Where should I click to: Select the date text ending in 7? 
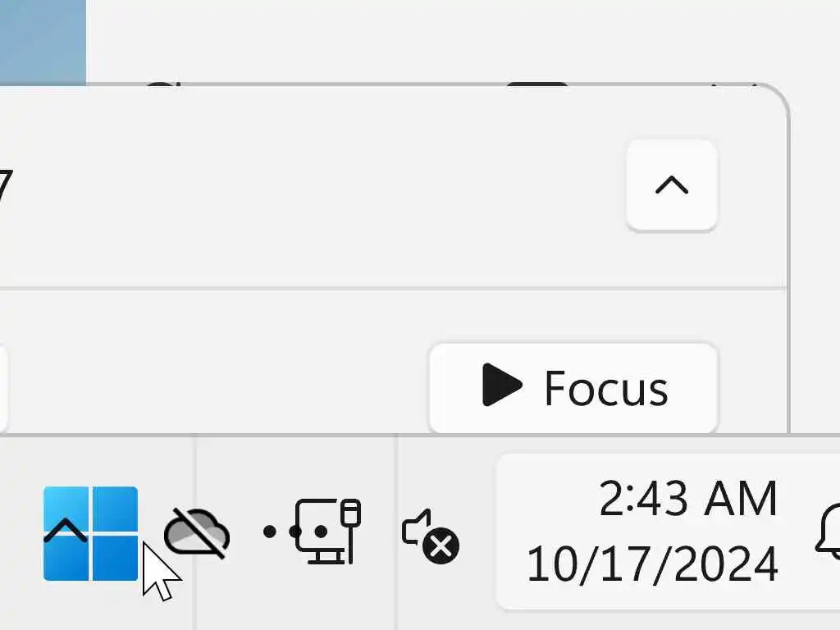(x=6, y=185)
